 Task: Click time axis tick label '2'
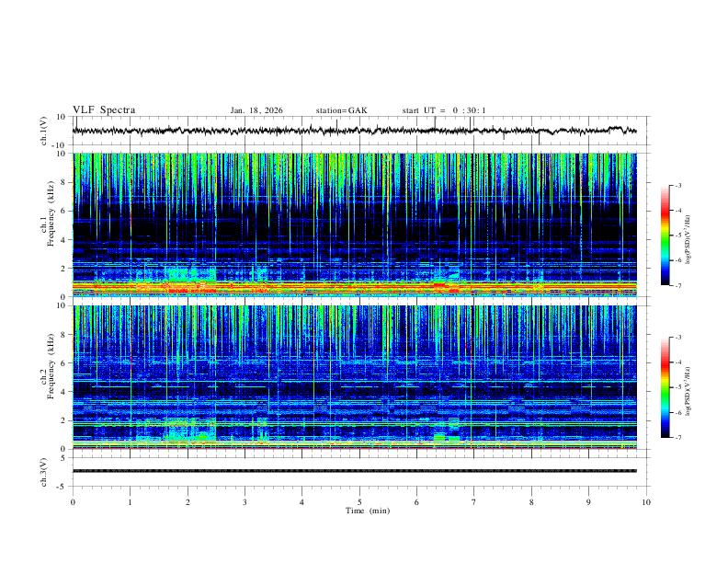tap(188, 502)
